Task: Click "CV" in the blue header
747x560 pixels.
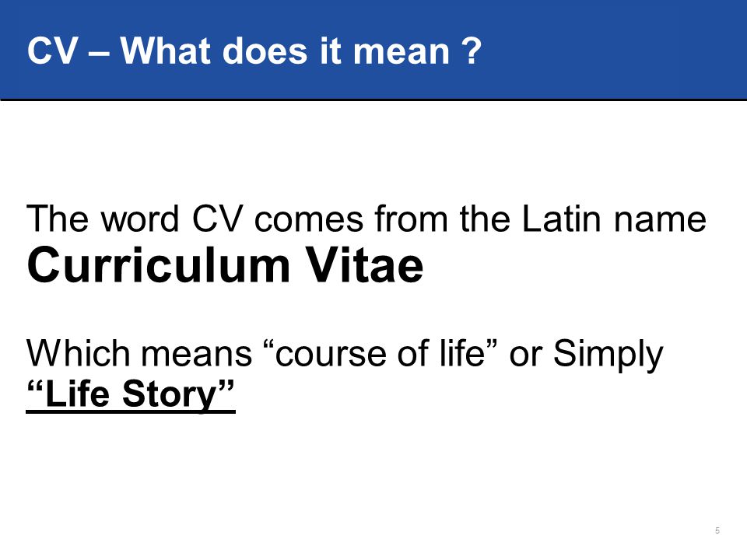Action: click(53, 51)
